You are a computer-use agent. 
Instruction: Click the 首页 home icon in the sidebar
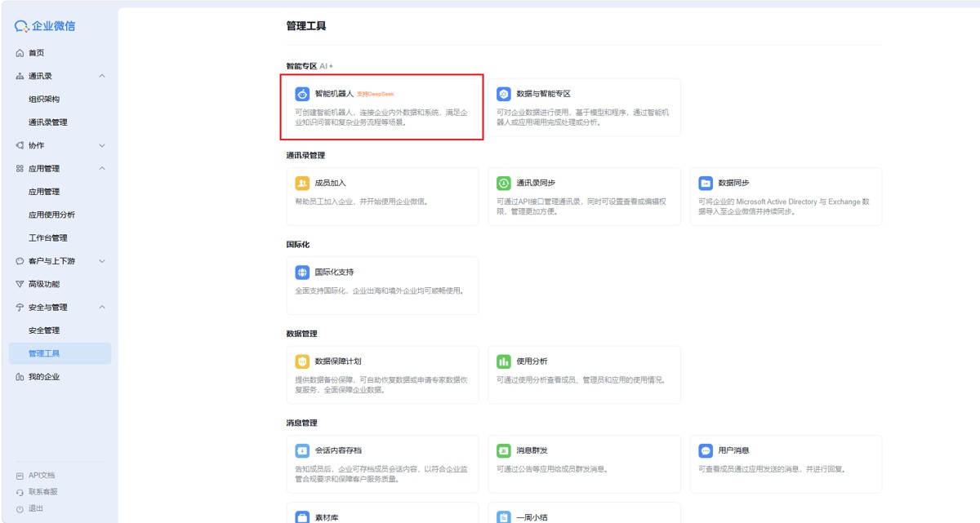coord(20,53)
